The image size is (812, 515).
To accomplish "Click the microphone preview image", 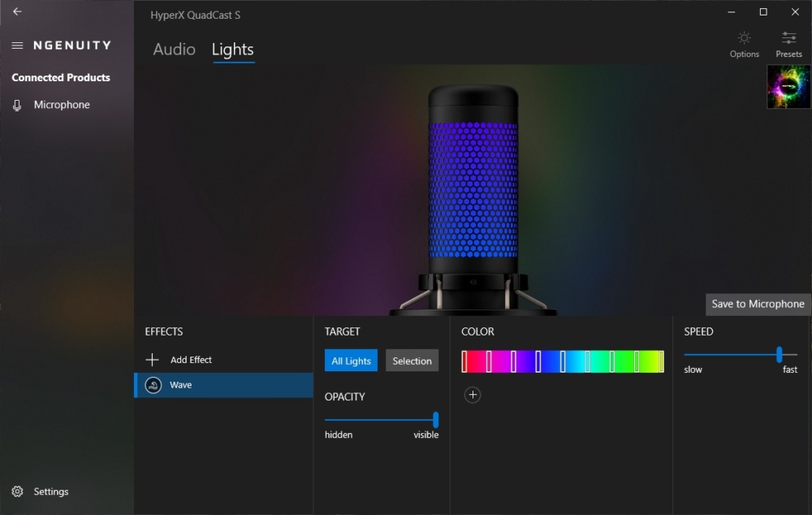I will click(473, 200).
